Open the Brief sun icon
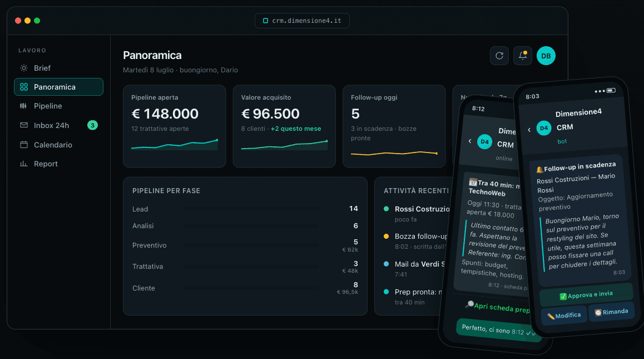644x359 pixels. [24, 68]
